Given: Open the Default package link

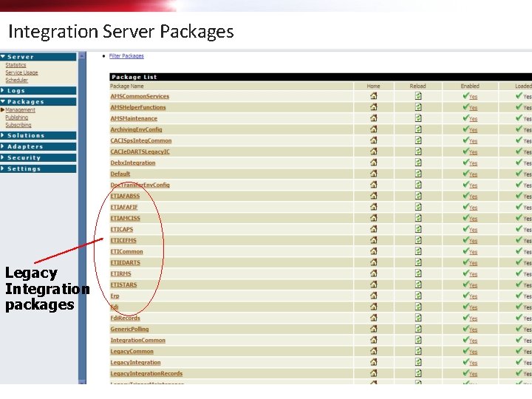Looking at the screenshot, I should pyautogui.click(x=120, y=174).
